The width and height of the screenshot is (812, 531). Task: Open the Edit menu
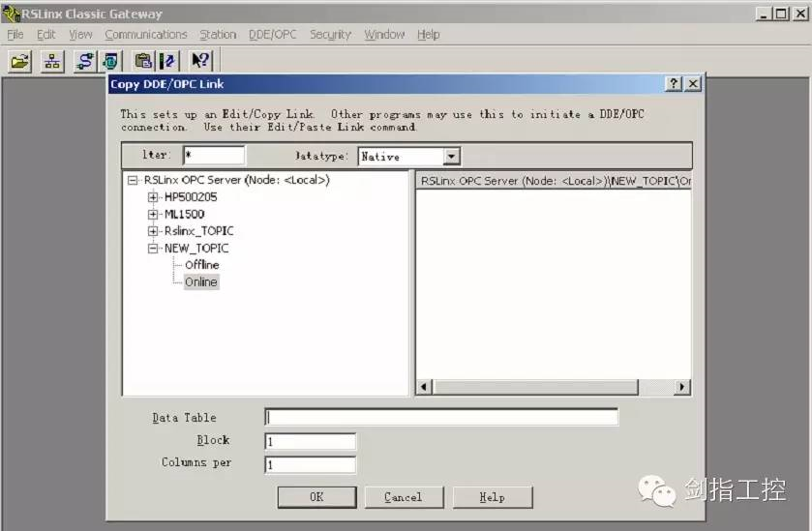[45, 35]
